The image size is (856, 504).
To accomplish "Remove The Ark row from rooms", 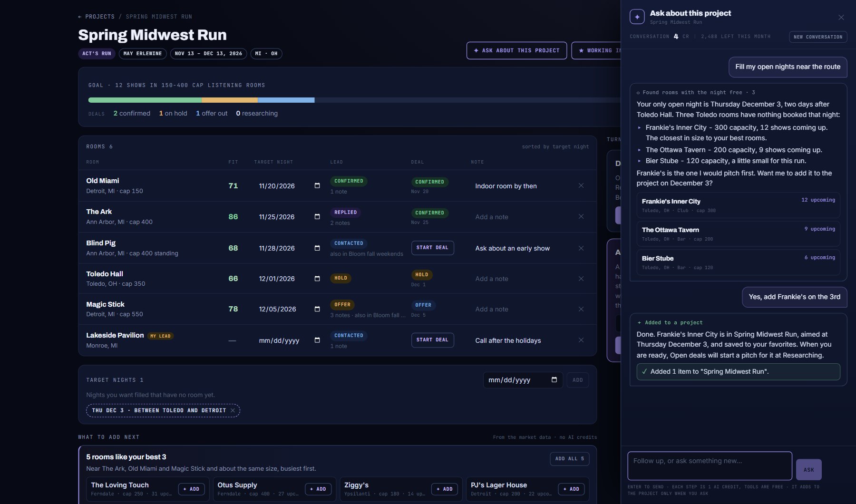I will coord(581,216).
